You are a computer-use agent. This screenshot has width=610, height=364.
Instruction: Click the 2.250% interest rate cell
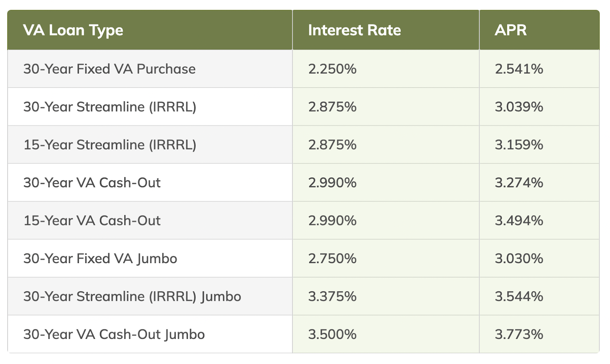click(x=332, y=69)
